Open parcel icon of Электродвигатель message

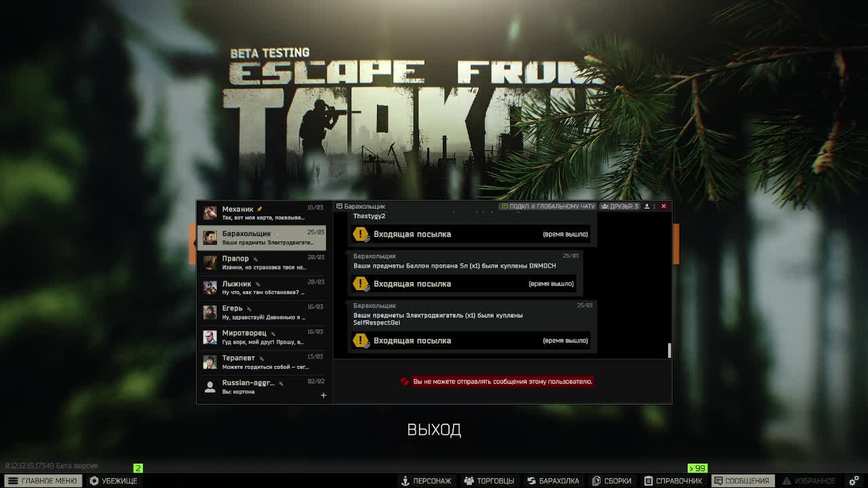[x=361, y=341]
